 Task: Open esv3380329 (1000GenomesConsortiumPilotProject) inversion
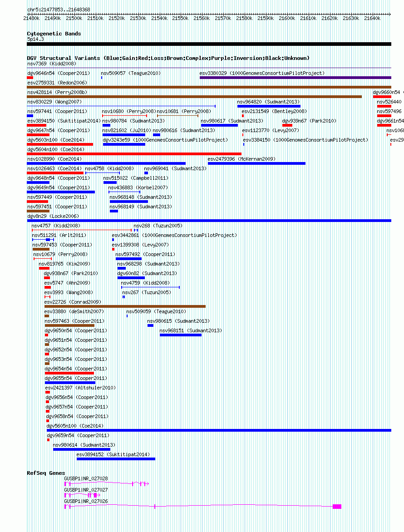262,73
